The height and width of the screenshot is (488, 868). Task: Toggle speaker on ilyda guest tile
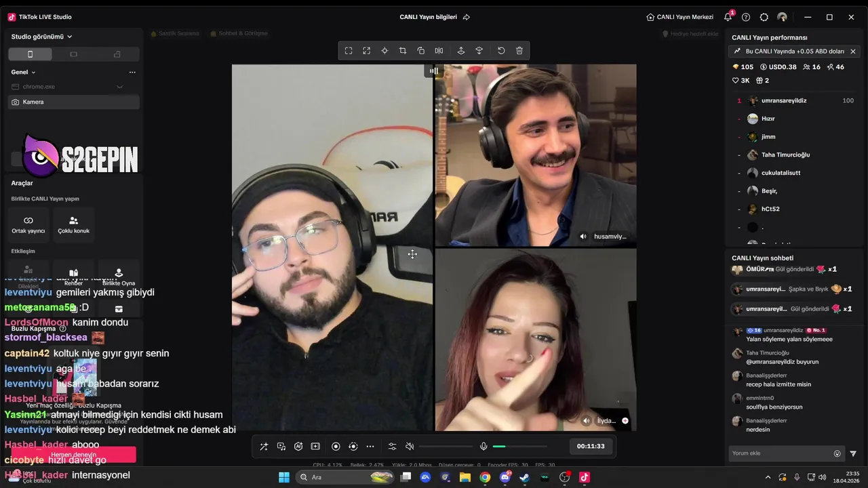[x=587, y=420]
